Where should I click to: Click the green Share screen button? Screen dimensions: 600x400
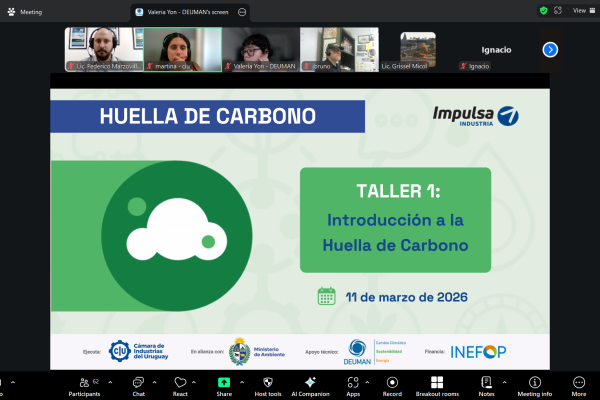click(x=224, y=387)
